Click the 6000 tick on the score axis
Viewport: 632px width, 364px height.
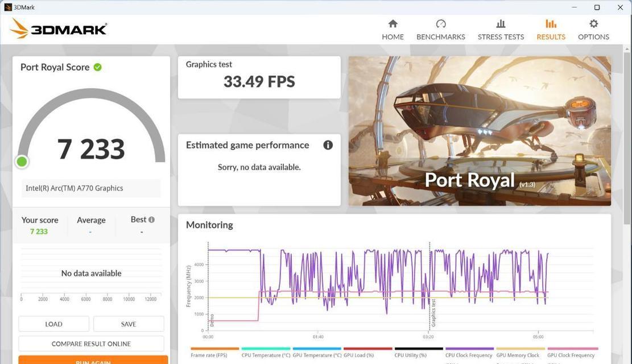coord(86,299)
